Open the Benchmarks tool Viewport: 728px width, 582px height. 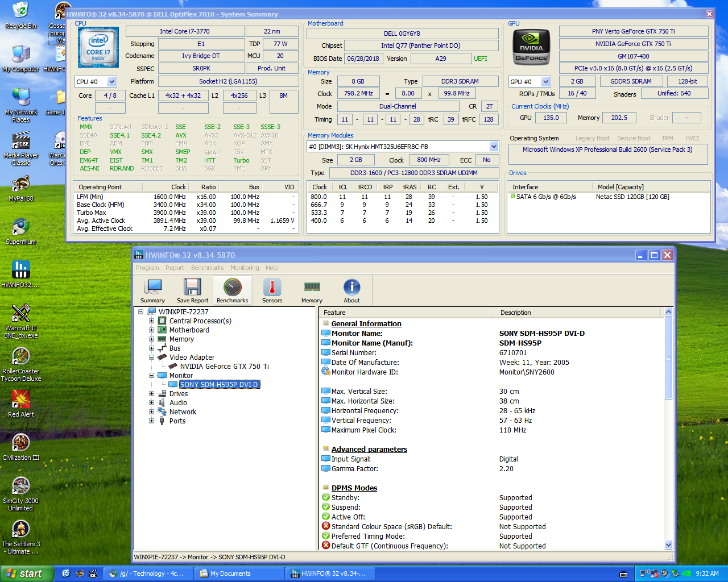[232, 290]
